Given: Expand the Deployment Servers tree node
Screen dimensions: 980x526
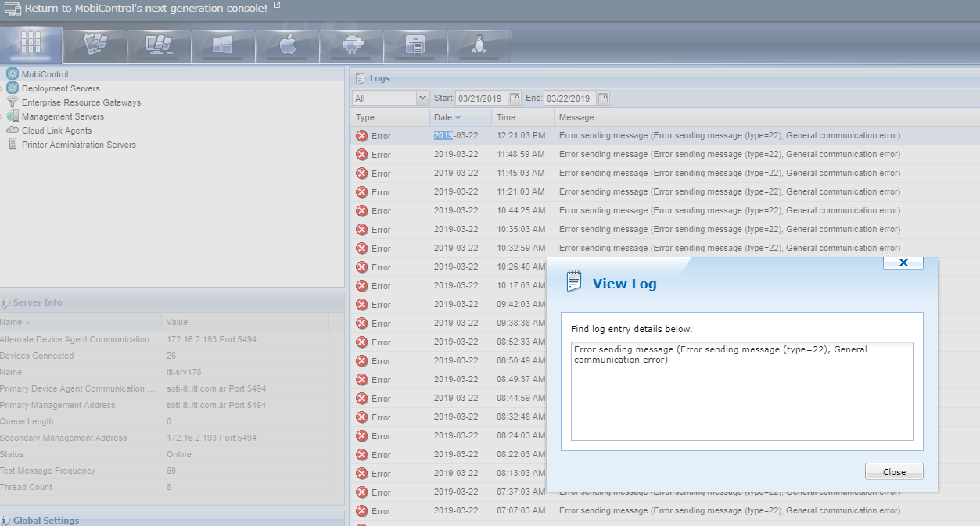Looking at the screenshot, I should (x=2, y=88).
